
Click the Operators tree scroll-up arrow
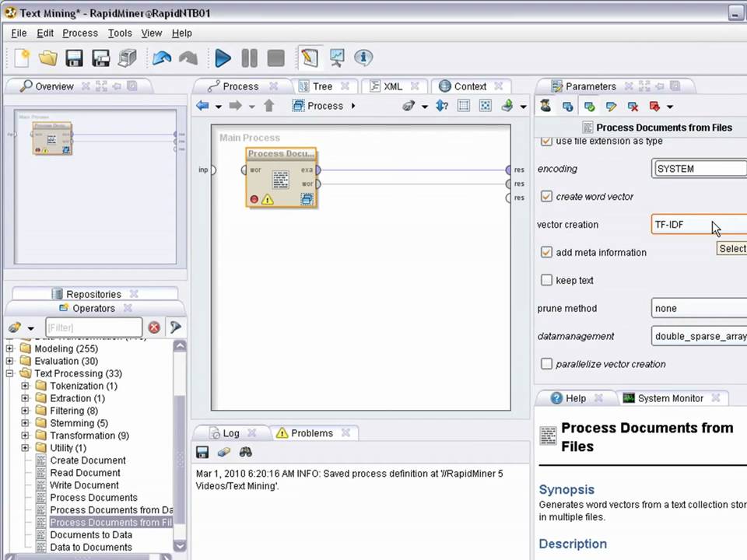pos(180,346)
